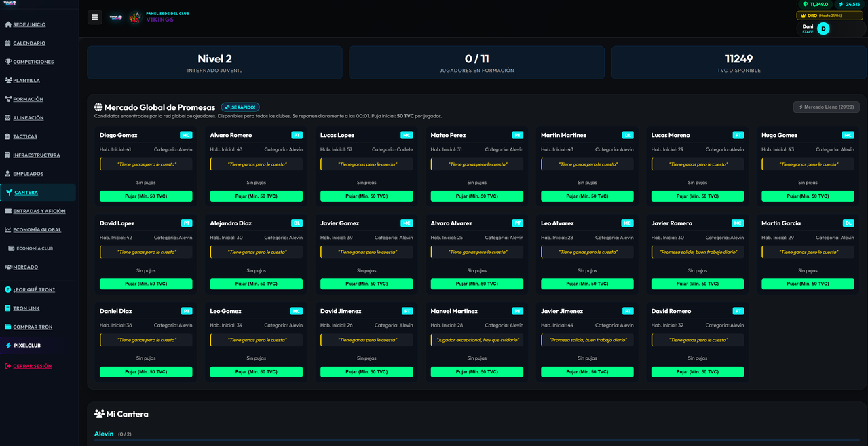This screenshot has height=446, width=868.
Task: Go to Competiciones in the sidebar
Action: [33, 62]
